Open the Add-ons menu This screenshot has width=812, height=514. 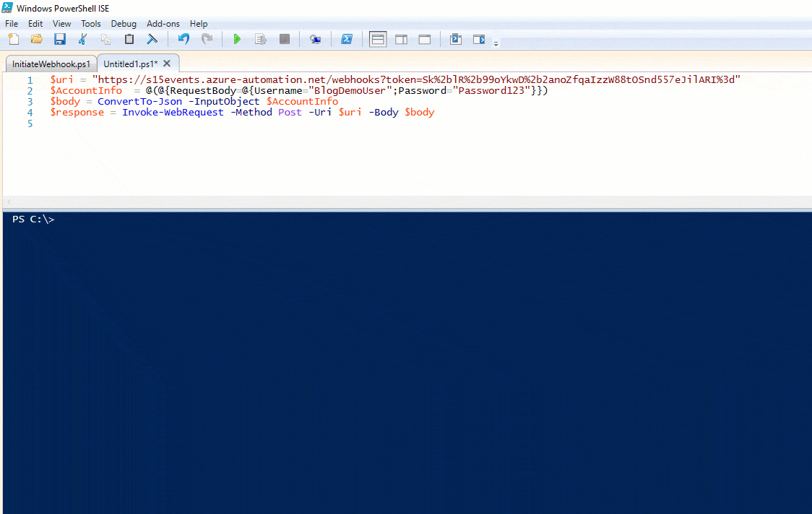[163, 24]
